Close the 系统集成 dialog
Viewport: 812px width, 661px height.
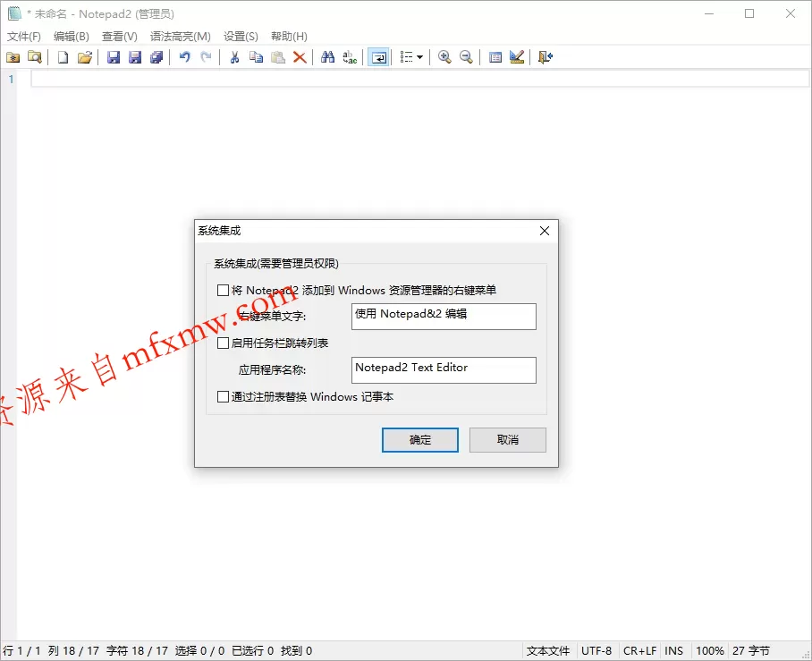coord(545,231)
